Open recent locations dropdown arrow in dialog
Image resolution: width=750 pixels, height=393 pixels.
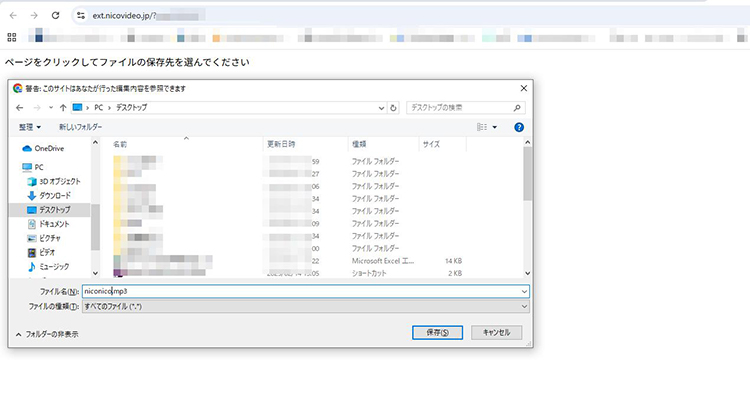pyautogui.click(x=51, y=108)
